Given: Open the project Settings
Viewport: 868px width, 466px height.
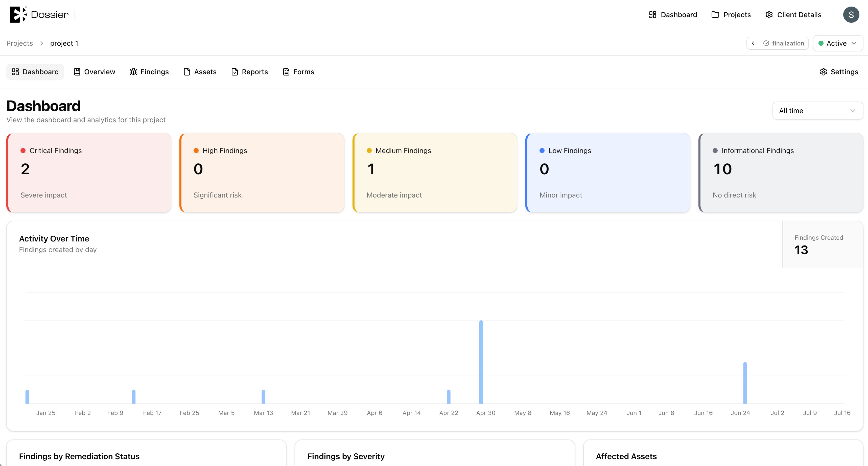Looking at the screenshot, I should point(839,72).
